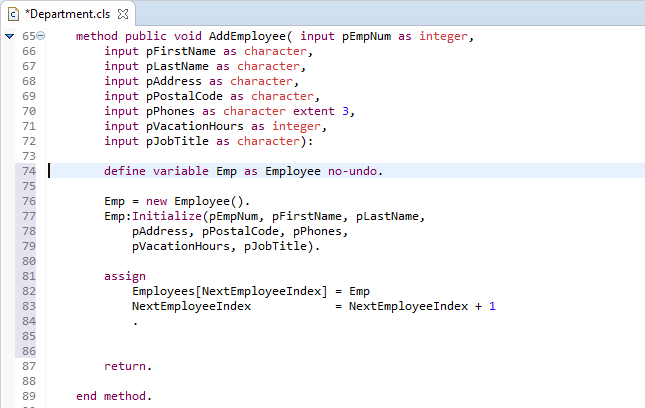Image resolution: width=645 pixels, height=408 pixels.
Task: Click the new keyword on line 76
Action: point(156,201)
